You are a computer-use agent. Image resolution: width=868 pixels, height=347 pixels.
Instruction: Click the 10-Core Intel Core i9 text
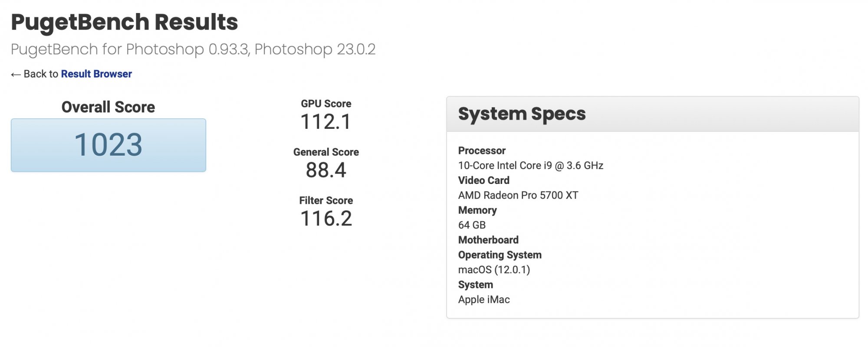click(530, 166)
